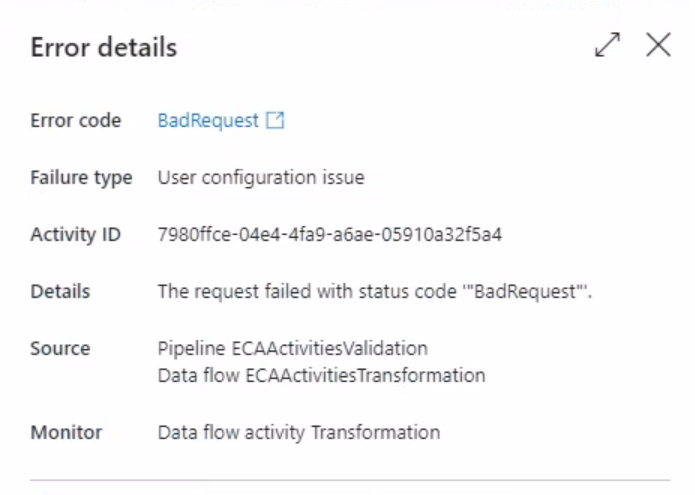695x495 pixels.
Task: Close the Error details panel
Action: click(x=658, y=45)
